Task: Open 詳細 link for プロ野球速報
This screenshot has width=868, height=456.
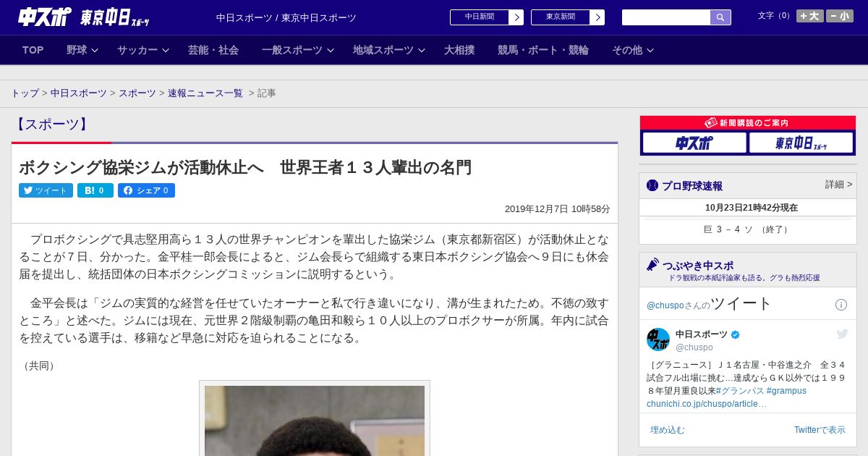Action: point(838,185)
